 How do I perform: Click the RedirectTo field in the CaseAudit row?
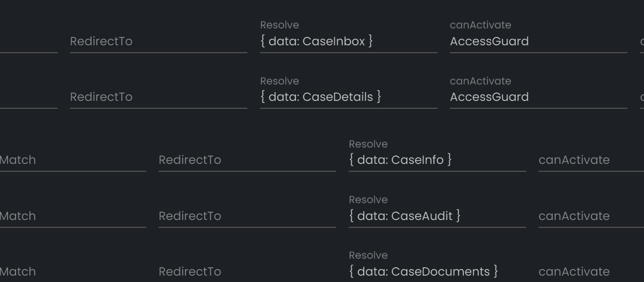247,216
